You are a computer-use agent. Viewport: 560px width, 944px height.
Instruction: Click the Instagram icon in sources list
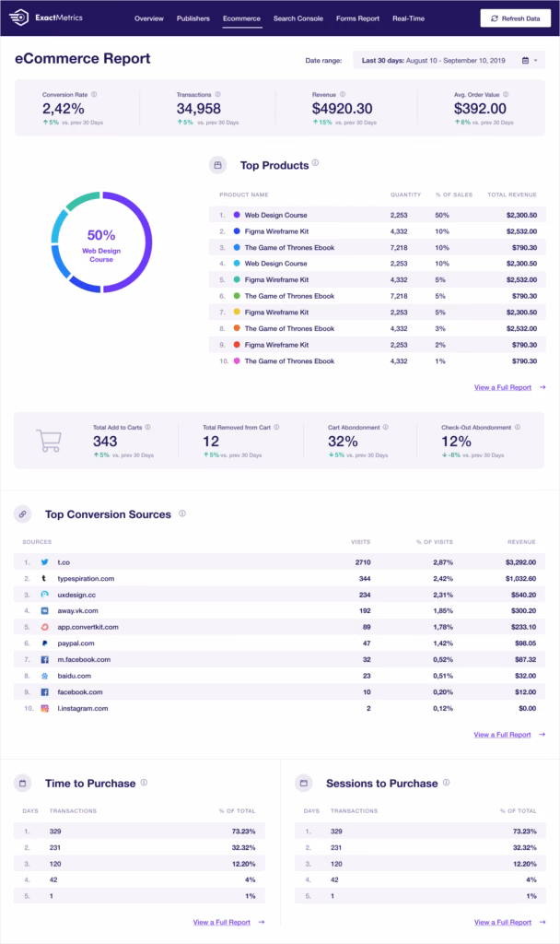point(44,708)
